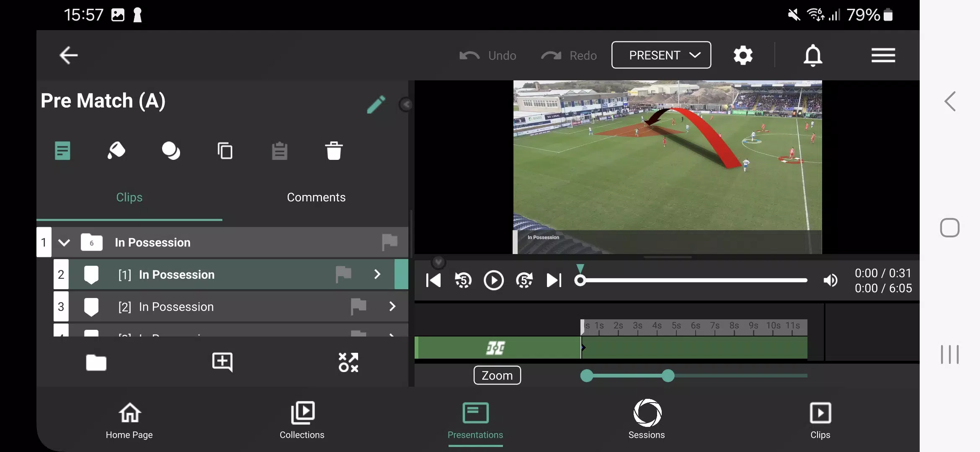Image resolution: width=980 pixels, height=452 pixels.
Task: Click the copy clips icon
Action: click(x=225, y=151)
